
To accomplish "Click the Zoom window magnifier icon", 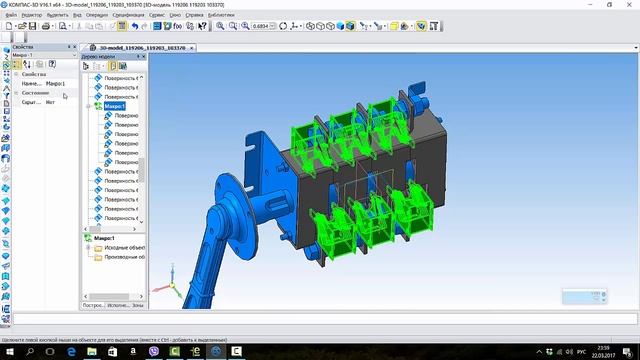I will (233, 26).
